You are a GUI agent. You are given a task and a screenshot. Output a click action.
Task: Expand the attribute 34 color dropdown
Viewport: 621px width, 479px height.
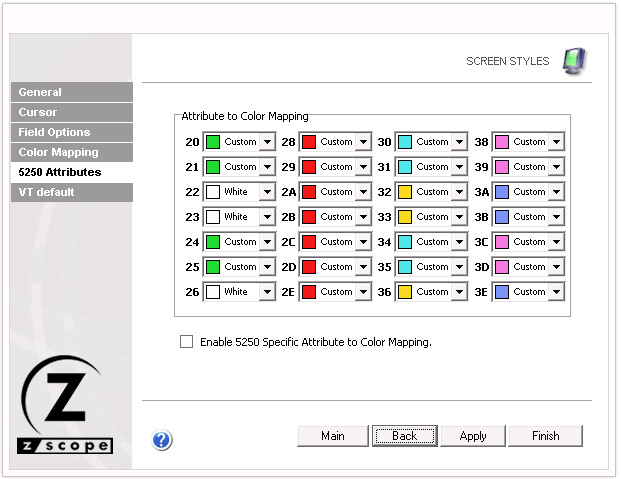click(459, 242)
